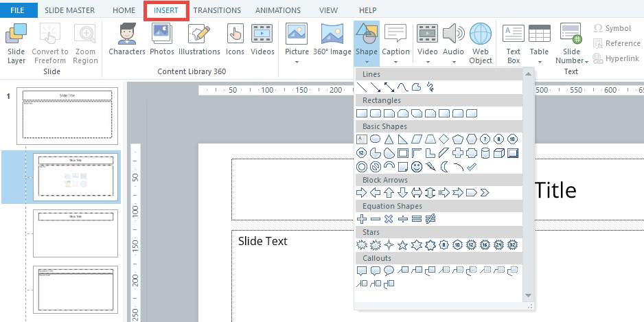The height and width of the screenshot is (322, 644).
Task: Insert a 360° Image
Action: [332, 39]
